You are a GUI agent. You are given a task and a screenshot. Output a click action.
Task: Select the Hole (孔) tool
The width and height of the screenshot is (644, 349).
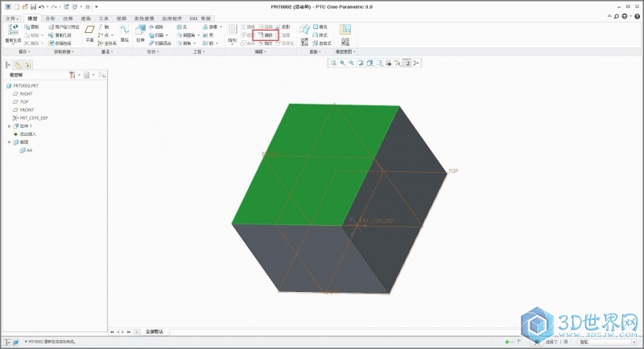pyautogui.click(x=182, y=27)
